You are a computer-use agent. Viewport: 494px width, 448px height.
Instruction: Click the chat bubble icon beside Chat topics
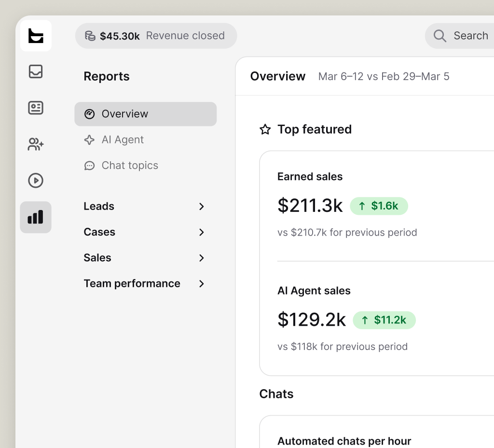coord(89,166)
